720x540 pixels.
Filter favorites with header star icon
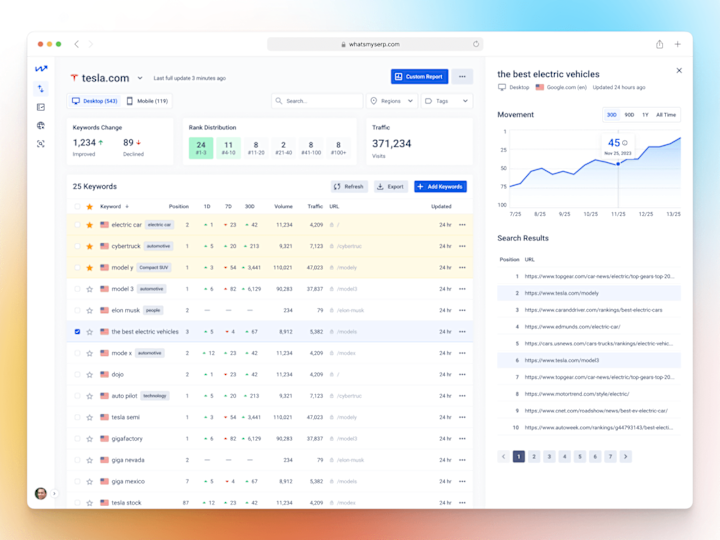click(x=90, y=207)
